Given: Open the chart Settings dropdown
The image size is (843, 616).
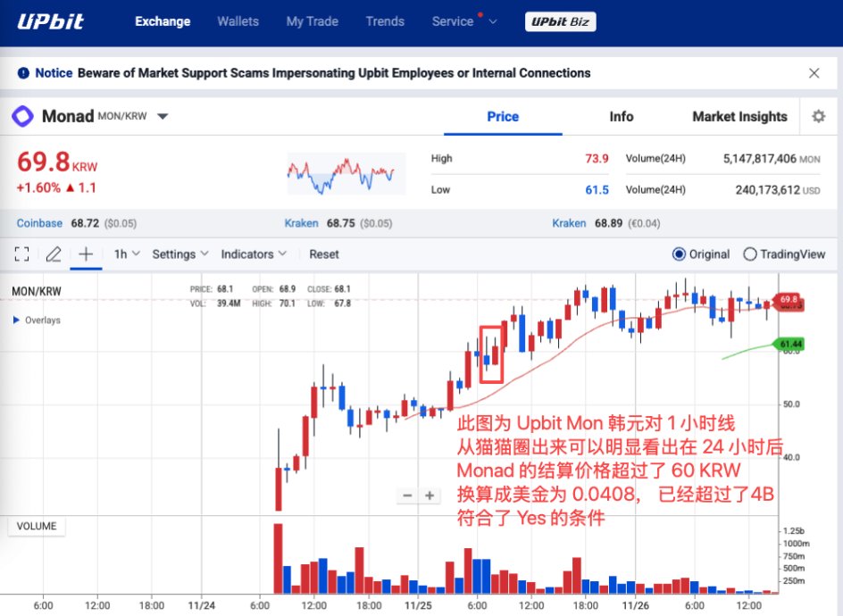Looking at the screenshot, I should click(180, 254).
